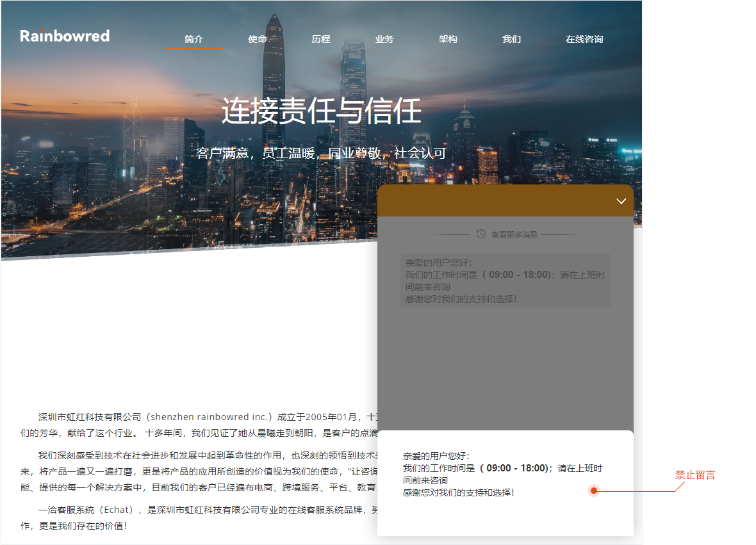Image resolution: width=756 pixels, height=545 pixels.
Task: Collapse the chat widget with the chevron
Action: pyautogui.click(x=621, y=201)
